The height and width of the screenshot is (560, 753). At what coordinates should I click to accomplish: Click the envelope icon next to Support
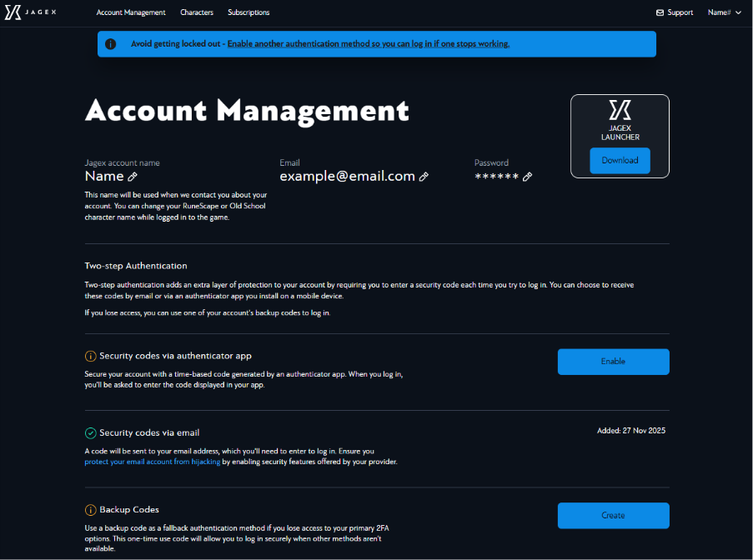pos(660,12)
